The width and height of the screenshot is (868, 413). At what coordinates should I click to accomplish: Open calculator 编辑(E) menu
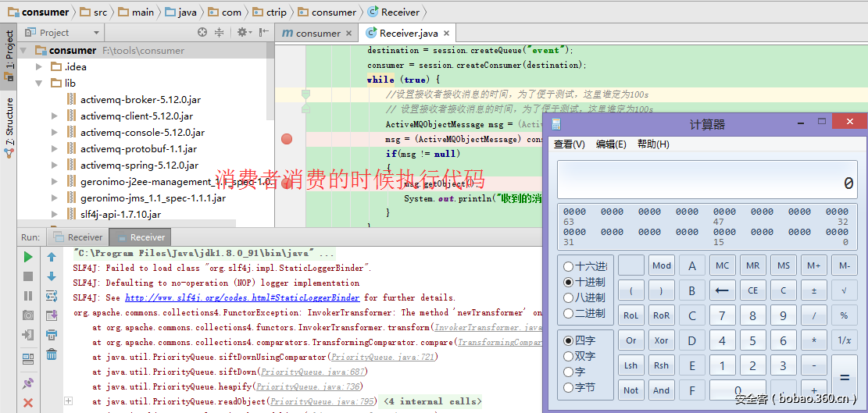click(x=611, y=144)
